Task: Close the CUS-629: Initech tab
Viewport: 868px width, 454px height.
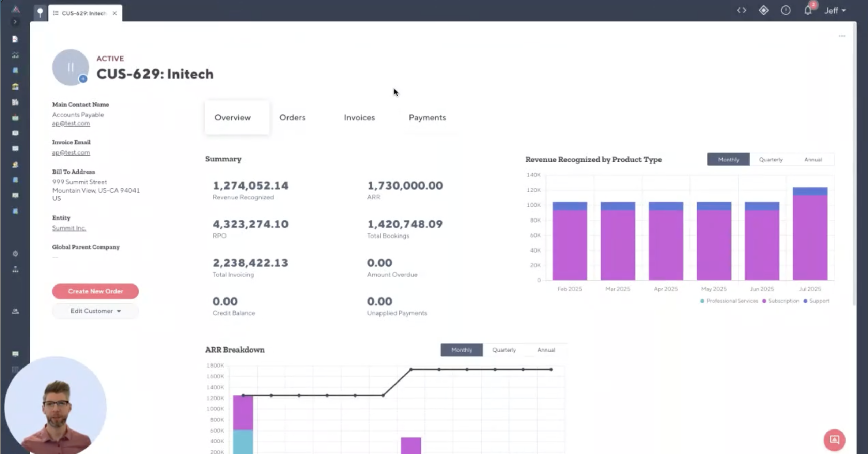Action: pos(114,13)
